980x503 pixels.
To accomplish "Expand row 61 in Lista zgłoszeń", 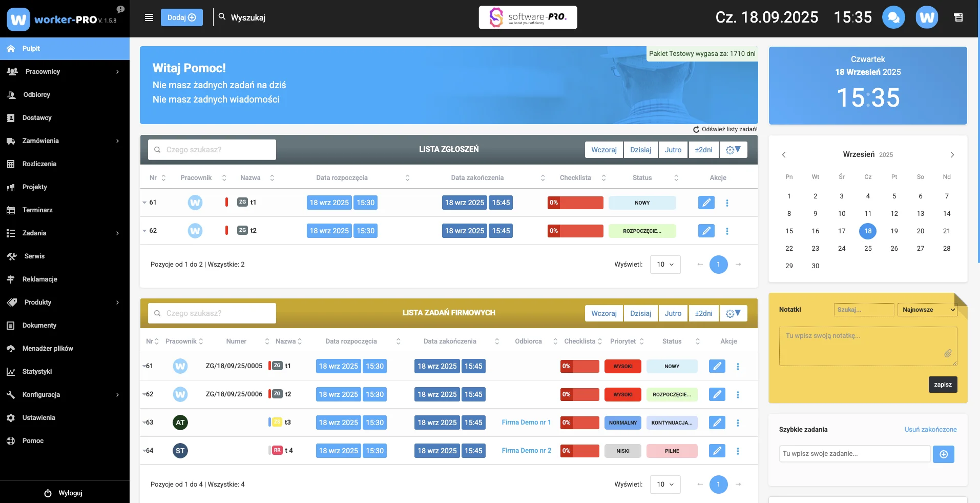I will coord(144,203).
